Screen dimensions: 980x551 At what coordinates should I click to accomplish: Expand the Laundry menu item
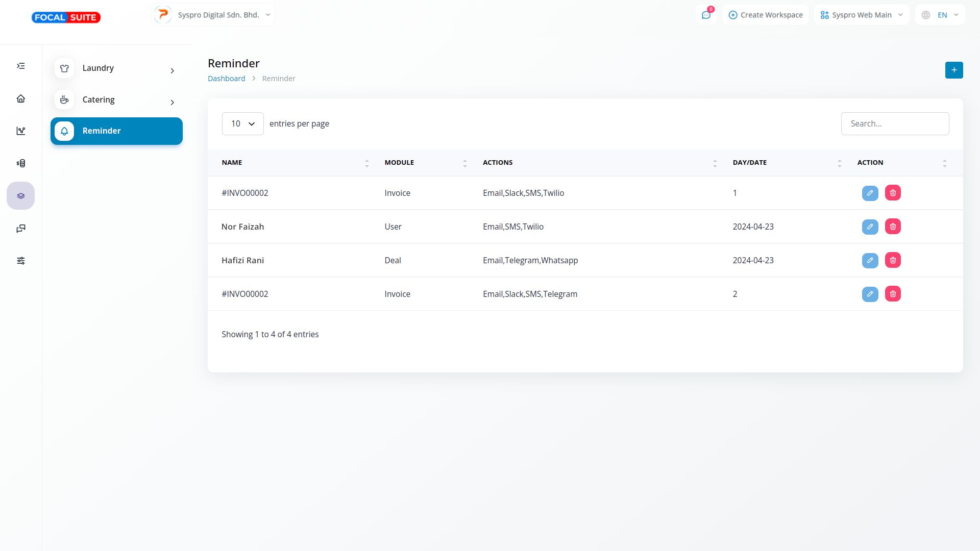[x=116, y=68]
